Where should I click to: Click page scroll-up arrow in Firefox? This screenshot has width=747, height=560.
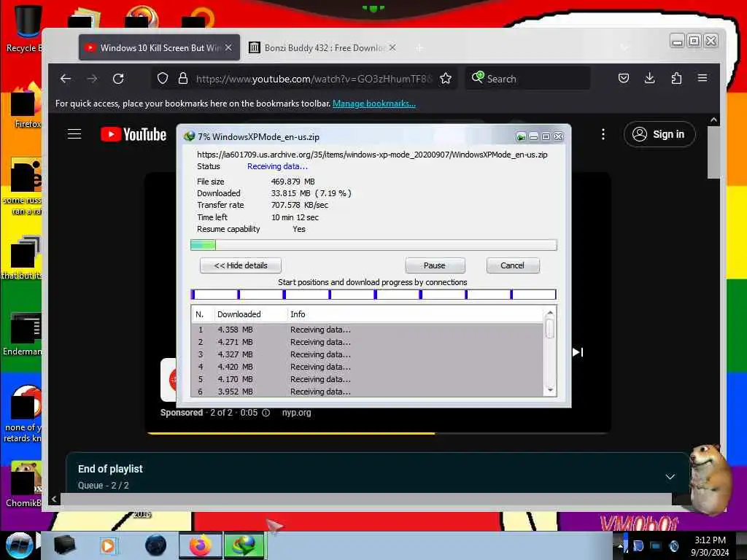(x=713, y=120)
